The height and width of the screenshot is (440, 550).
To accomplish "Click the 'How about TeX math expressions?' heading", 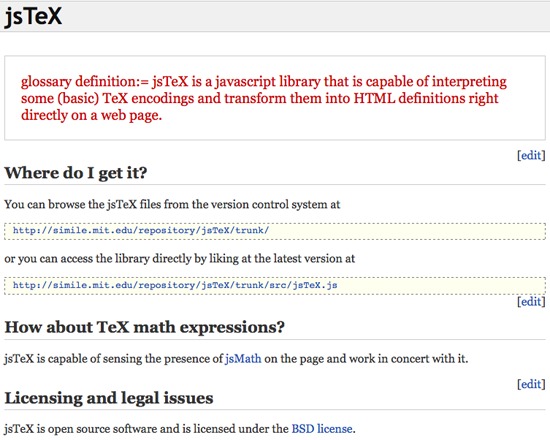I will [x=145, y=327].
